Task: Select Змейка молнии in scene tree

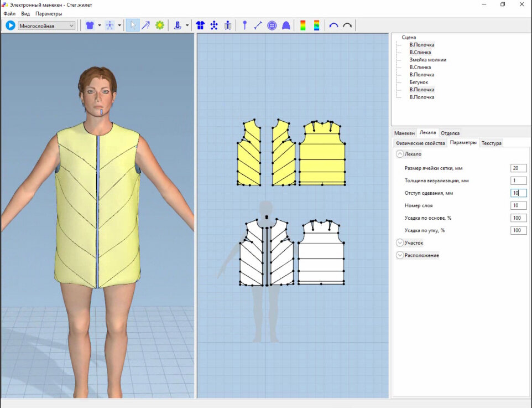Action: [x=427, y=60]
